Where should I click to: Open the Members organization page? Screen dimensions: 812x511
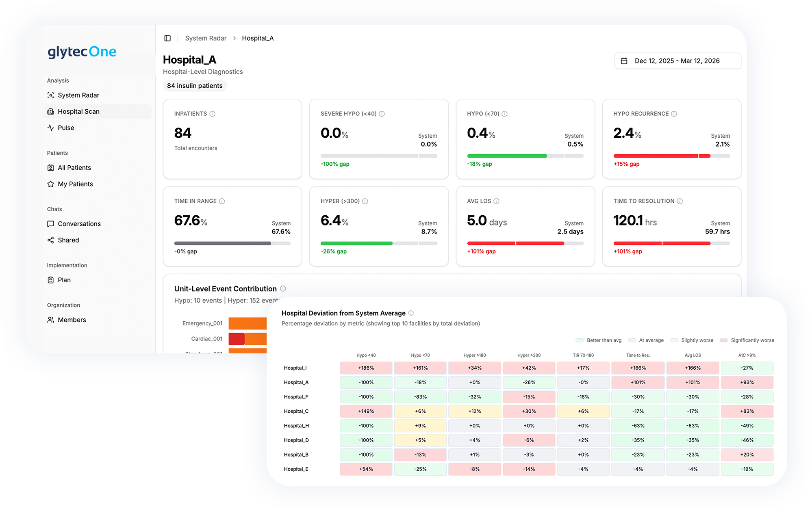point(72,320)
